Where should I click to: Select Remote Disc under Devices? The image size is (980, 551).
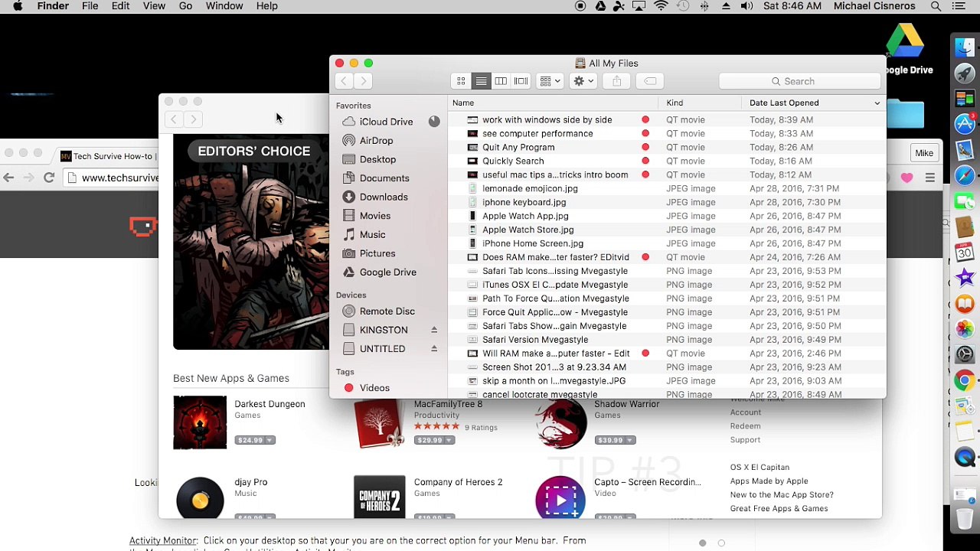(x=387, y=311)
